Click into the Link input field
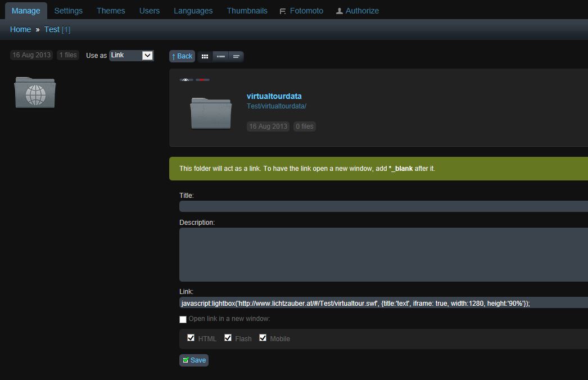The height and width of the screenshot is (380, 588). 383,303
